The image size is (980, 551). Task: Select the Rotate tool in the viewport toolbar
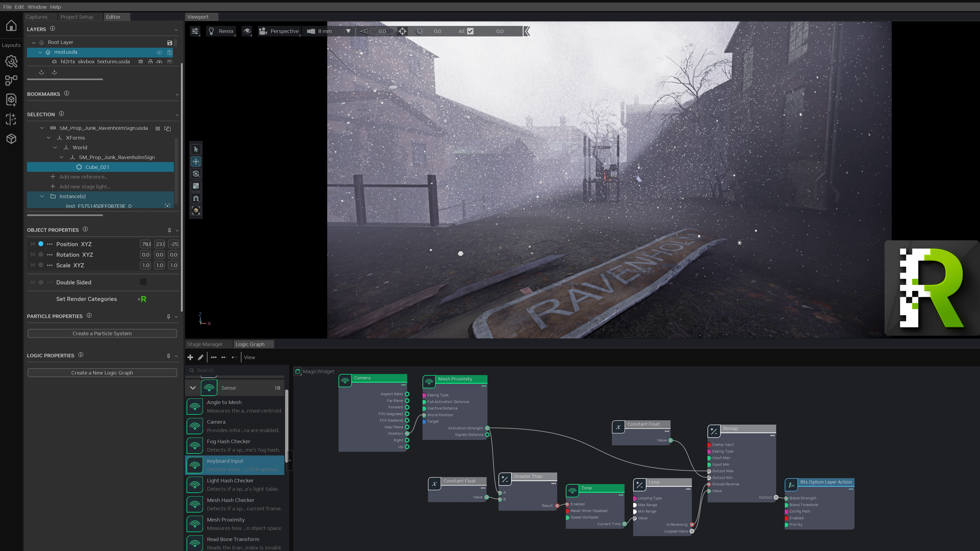coord(196,174)
